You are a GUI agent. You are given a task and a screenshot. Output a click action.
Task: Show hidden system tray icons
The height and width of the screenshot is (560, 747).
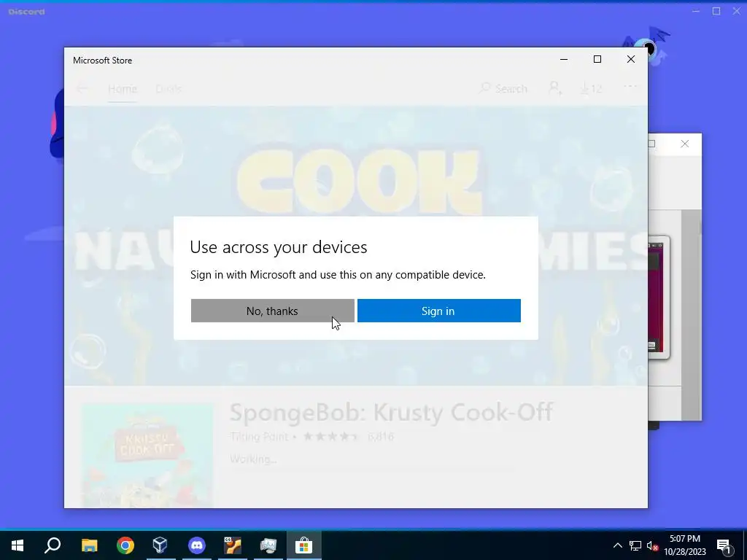point(617,545)
